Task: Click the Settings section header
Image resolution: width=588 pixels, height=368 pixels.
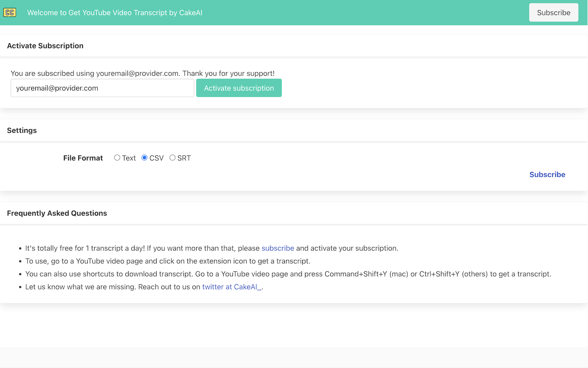Action: click(22, 130)
